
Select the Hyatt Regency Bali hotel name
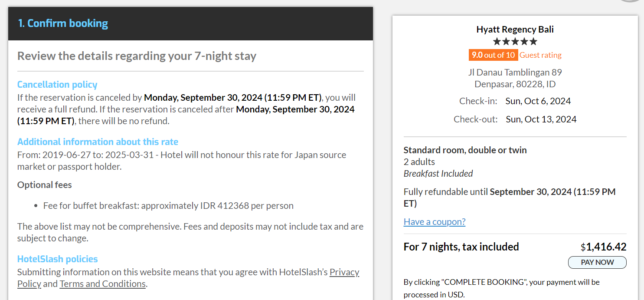[x=515, y=29]
